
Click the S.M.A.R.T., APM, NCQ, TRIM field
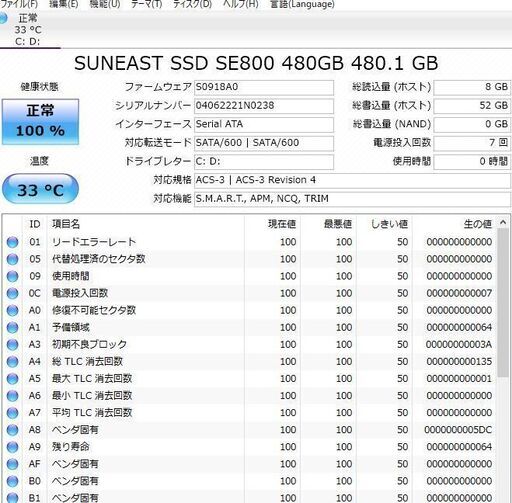tap(352, 199)
